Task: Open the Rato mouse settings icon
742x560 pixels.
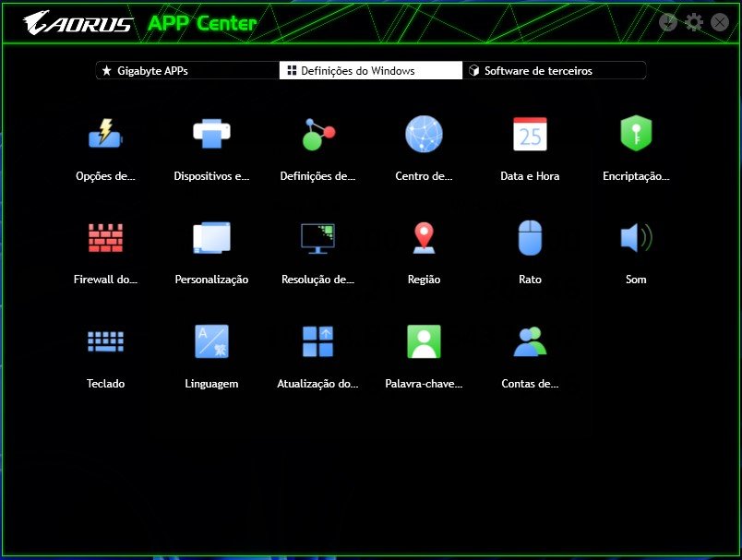Action: pyautogui.click(x=530, y=238)
